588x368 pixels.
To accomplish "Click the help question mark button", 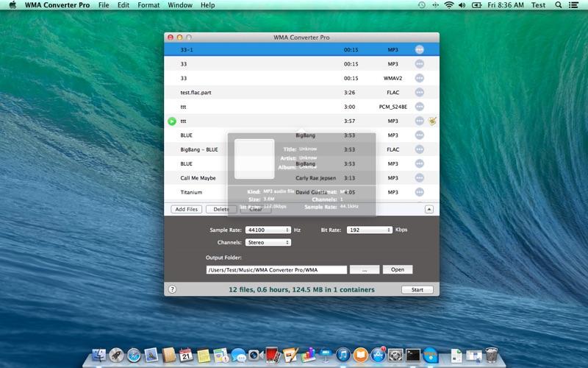I will pyautogui.click(x=172, y=289).
